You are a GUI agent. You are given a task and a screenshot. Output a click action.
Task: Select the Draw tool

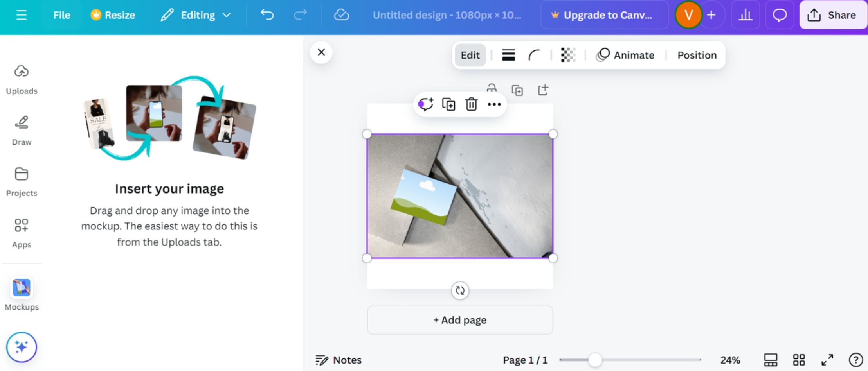pos(22,130)
